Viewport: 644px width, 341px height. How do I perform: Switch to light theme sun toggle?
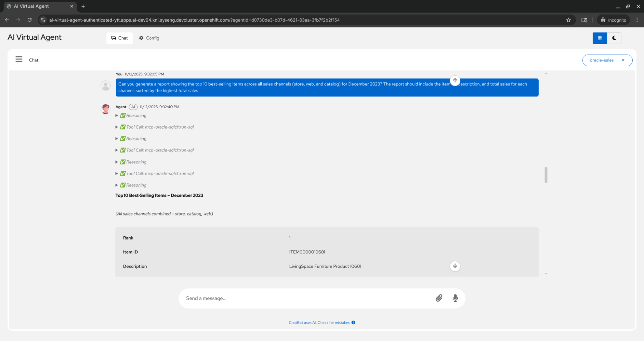click(600, 38)
